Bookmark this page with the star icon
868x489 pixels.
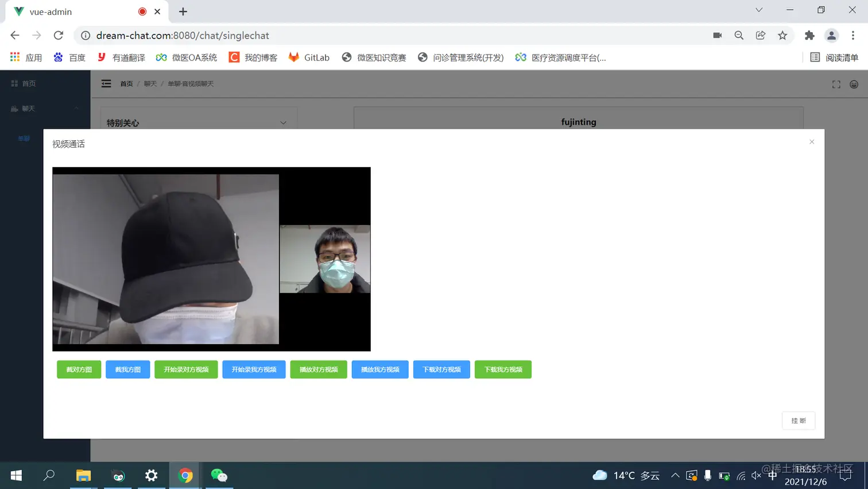782,35
